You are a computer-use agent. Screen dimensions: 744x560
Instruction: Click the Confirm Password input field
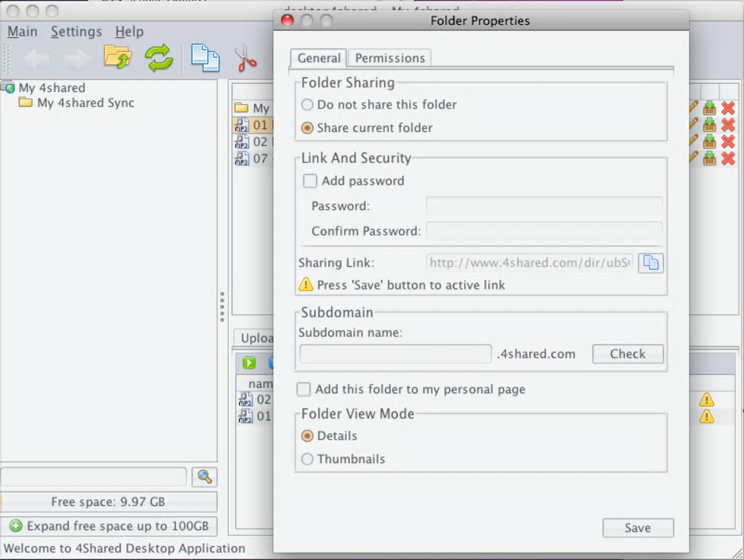pyautogui.click(x=544, y=231)
